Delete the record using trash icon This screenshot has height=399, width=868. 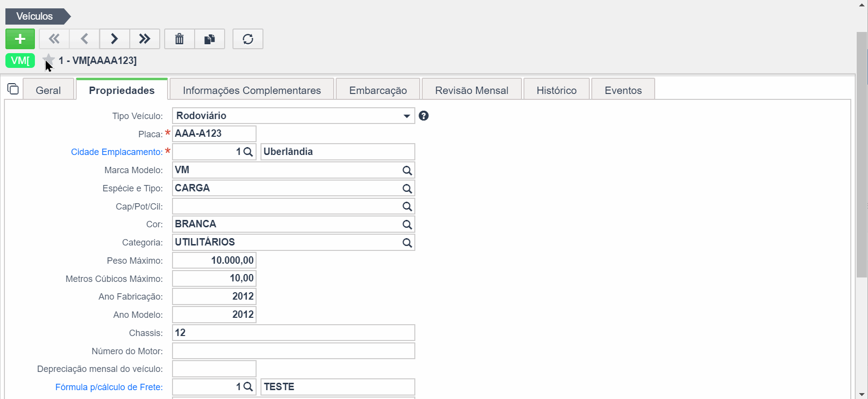point(179,39)
